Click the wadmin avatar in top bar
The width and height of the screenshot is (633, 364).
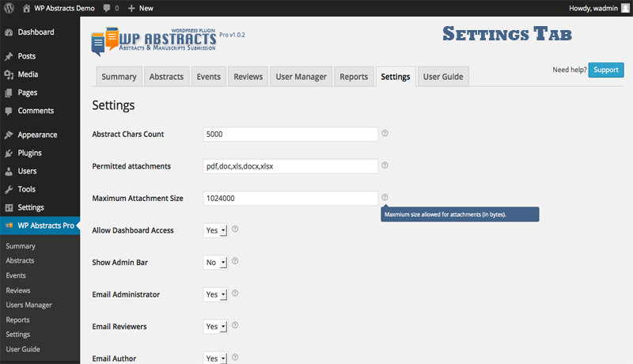[x=625, y=8]
